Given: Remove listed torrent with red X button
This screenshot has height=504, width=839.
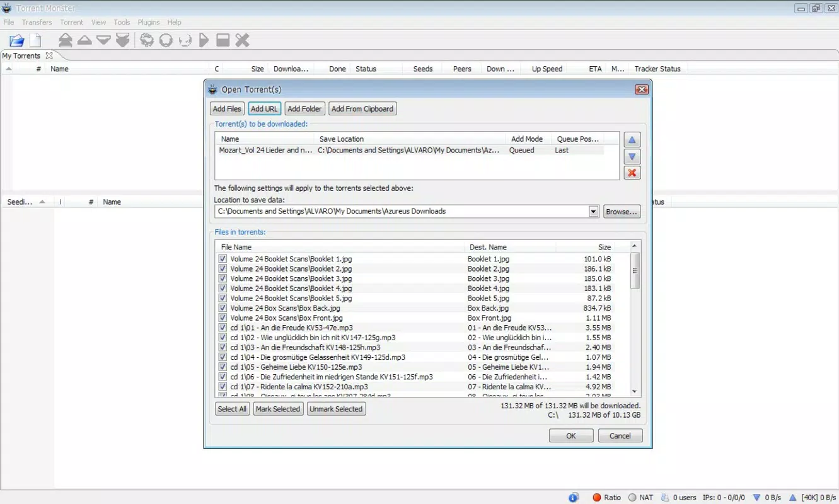Looking at the screenshot, I should 632,173.
